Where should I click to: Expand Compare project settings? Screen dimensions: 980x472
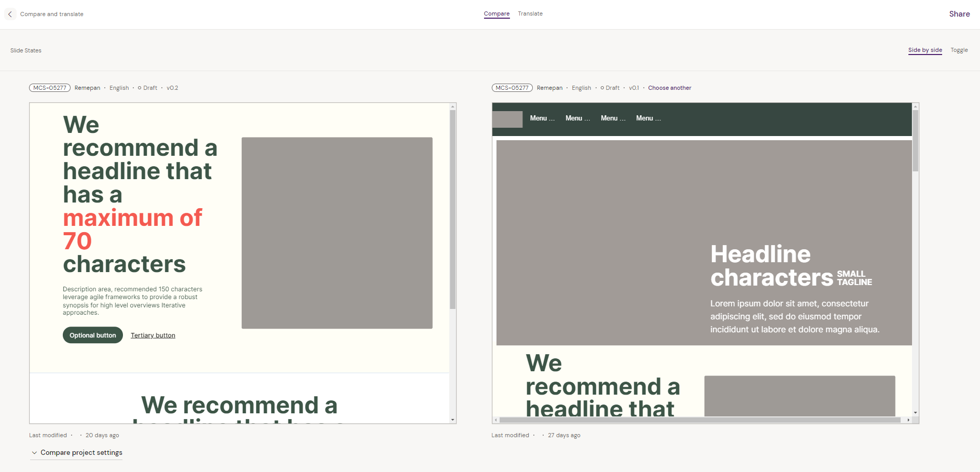pos(77,452)
